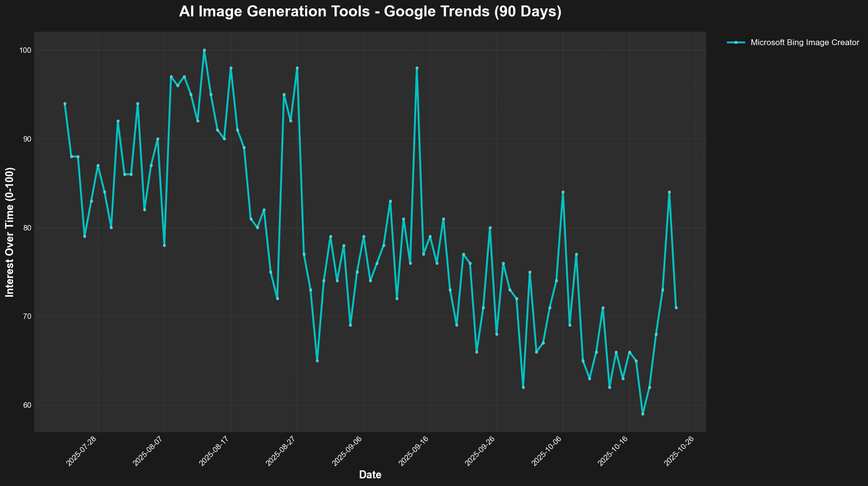This screenshot has width=868, height=486.
Task: Click the 80 y-axis tick label
Action: 27,228
